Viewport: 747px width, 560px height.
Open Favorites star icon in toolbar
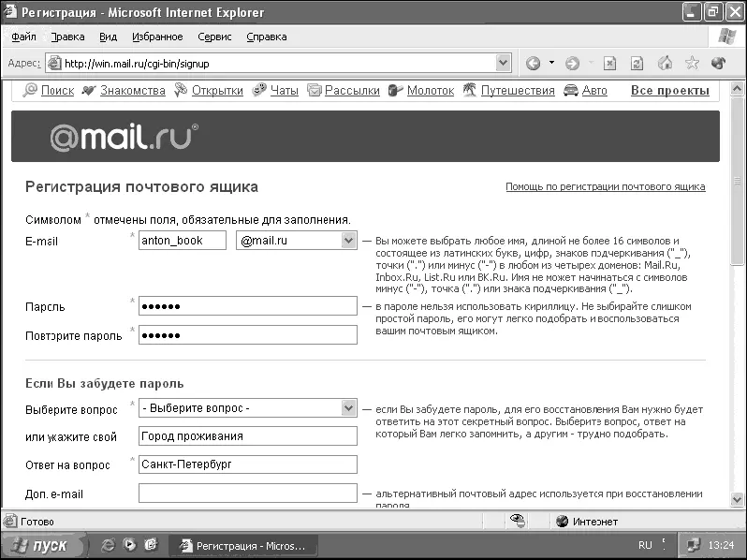[692, 63]
